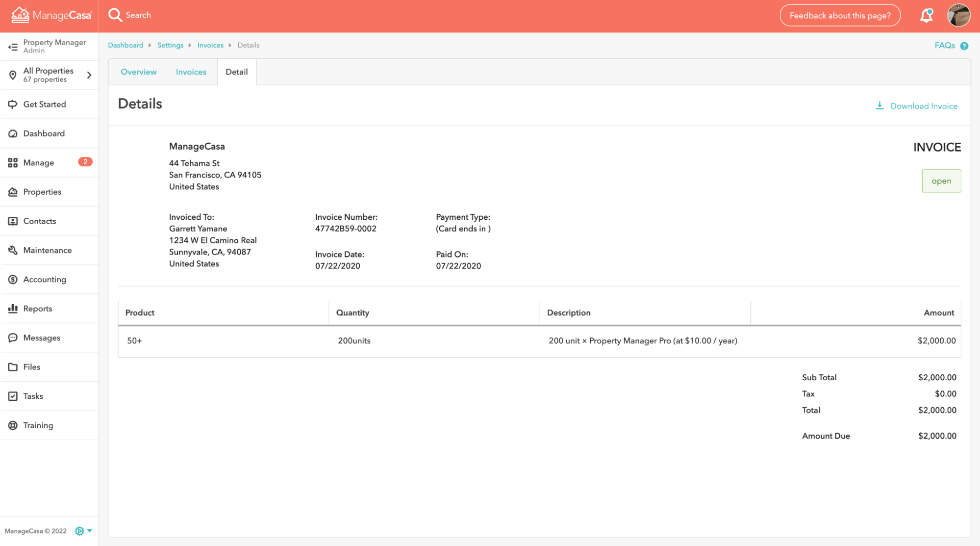Click the Tasks checkbox icon
This screenshot has width=980, height=546.
coord(13,396)
